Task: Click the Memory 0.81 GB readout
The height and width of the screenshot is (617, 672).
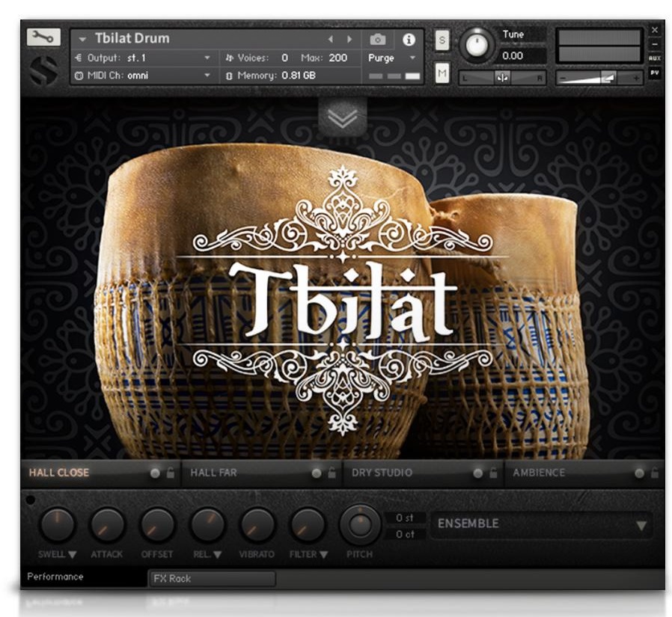Action: pyautogui.click(x=299, y=76)
